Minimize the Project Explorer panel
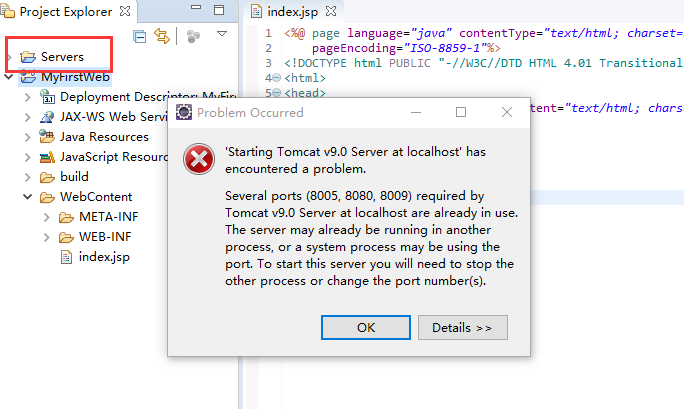Screen dimensions: 684x409 click(x=196, y=7)
